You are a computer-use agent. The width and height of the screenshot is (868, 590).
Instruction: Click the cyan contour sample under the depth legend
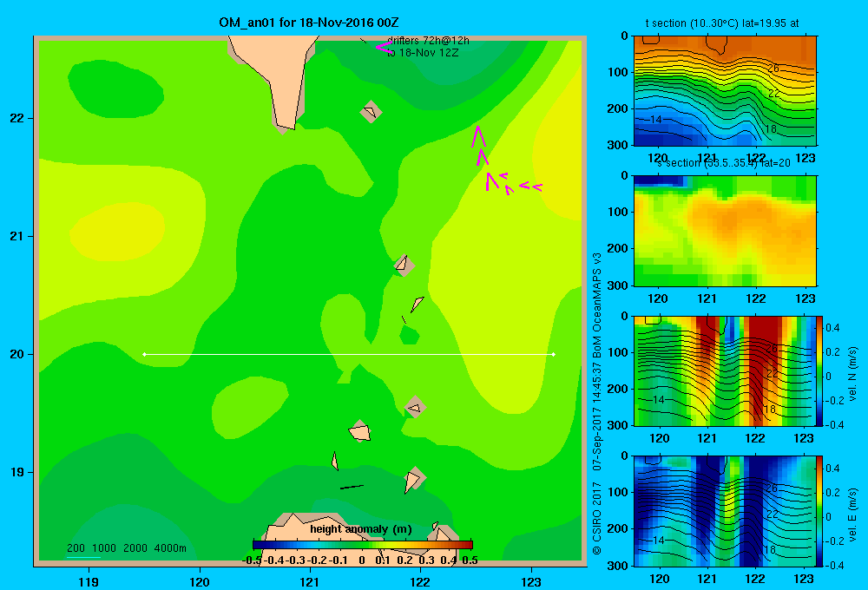click(x=83, y=557)
